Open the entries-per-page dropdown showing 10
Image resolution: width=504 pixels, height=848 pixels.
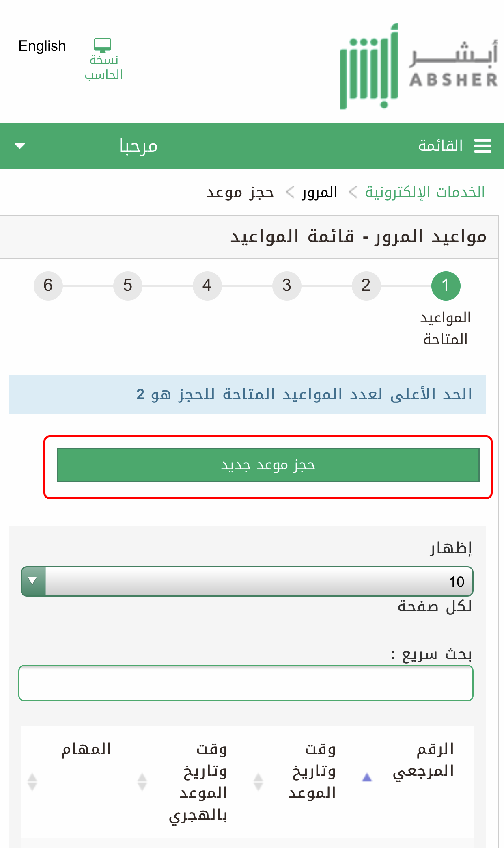tap(247, 581)
